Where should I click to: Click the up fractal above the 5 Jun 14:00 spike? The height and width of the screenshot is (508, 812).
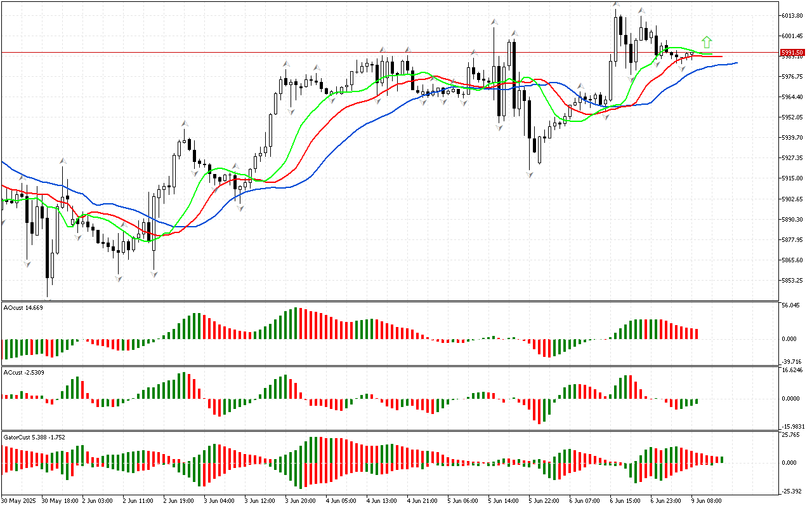tap(494, 22)
